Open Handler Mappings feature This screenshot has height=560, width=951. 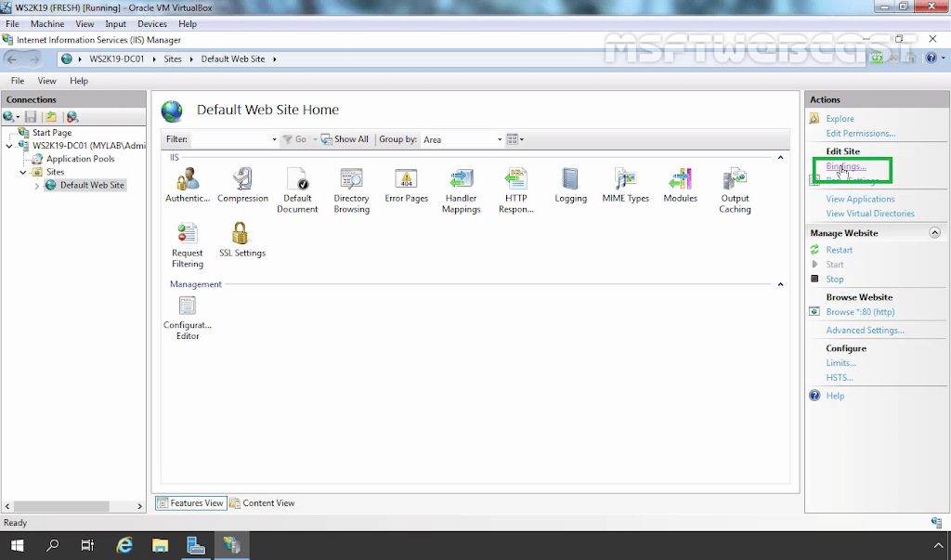(461, 190)
